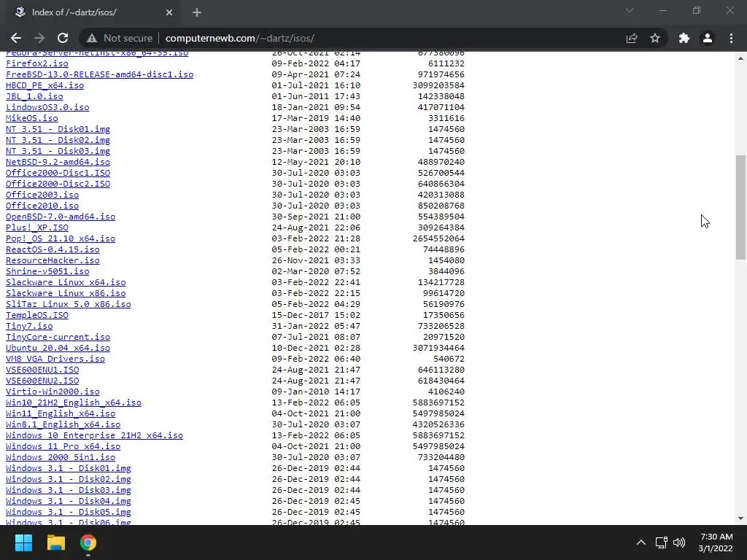The height and width of the screenshot is (560, 747).
Task: Download Win10_21H2_English_x64.iso
Action: click(74, 402)
